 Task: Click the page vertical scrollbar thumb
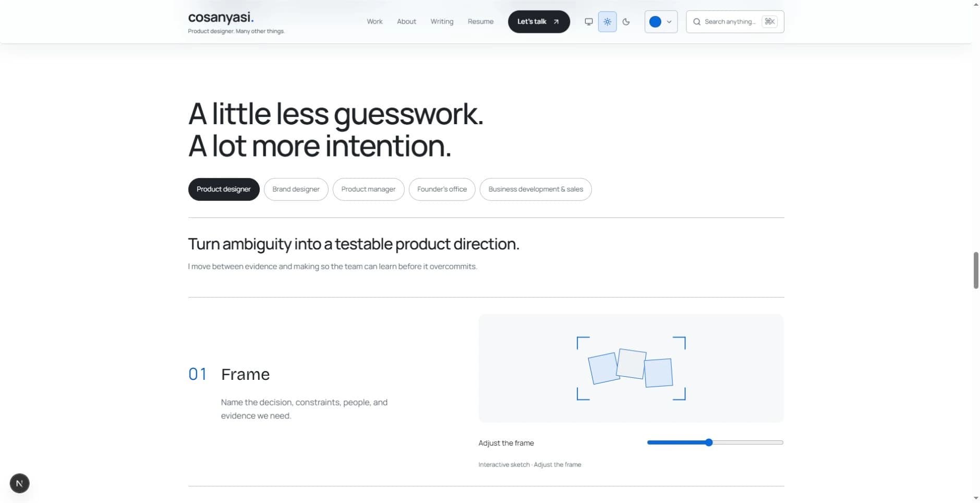[x=975, y=270]
